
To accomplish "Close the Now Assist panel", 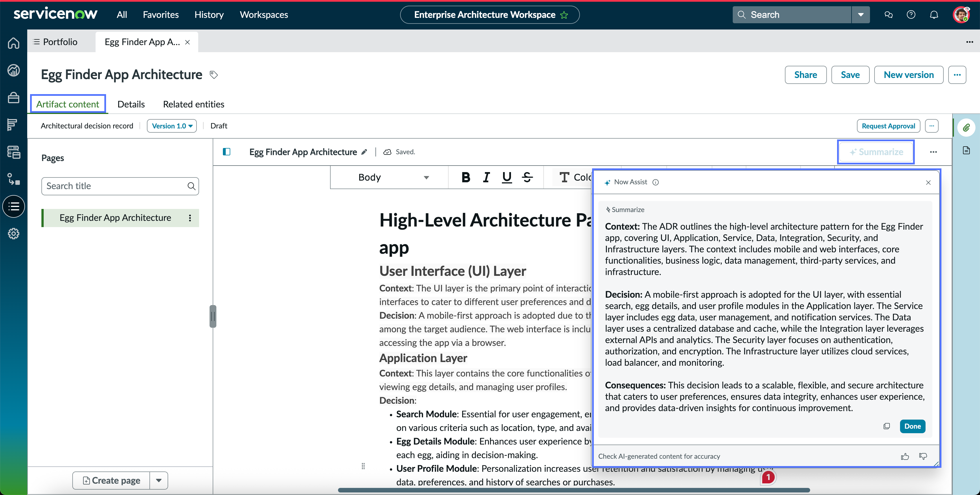I will 928,183.
